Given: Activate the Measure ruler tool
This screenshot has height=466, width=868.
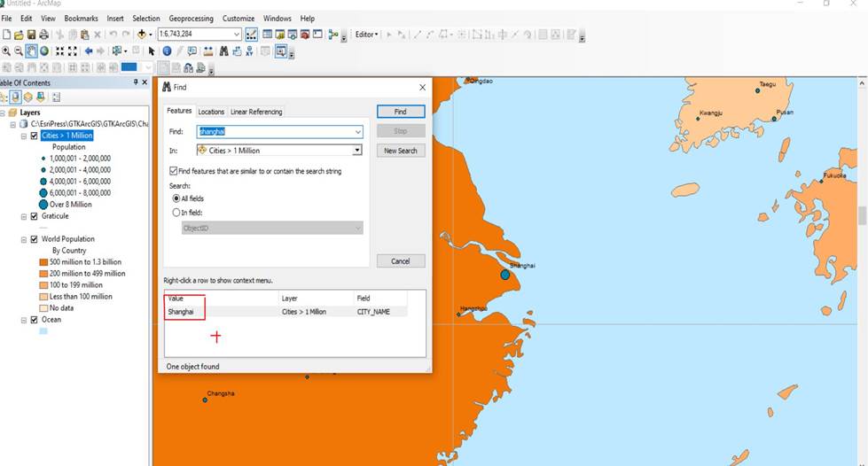Looking at the screenshot, I should 208,50.
